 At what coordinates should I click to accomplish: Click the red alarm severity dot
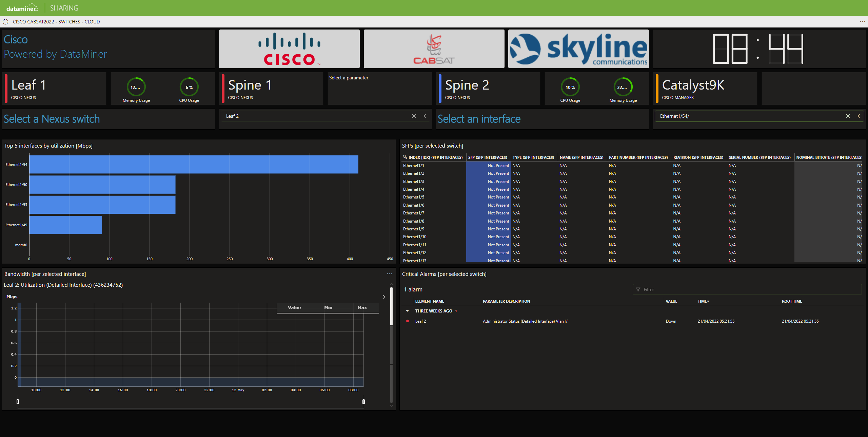point(407,321)
